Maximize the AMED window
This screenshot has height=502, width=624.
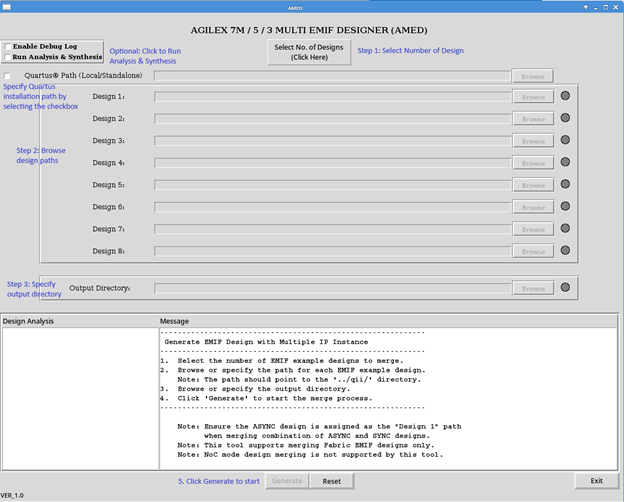pos(605,7)
